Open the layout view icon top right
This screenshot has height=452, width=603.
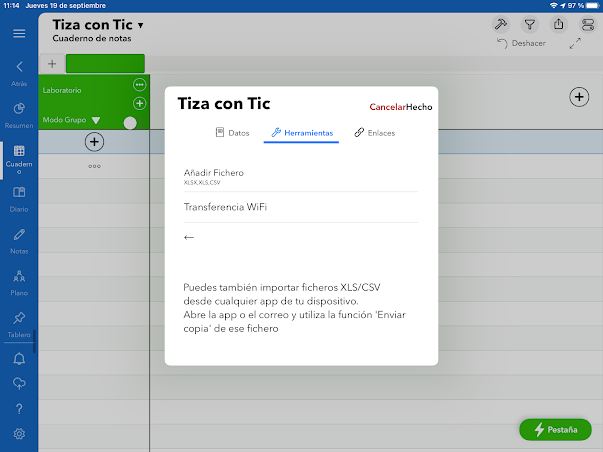coord(588,25)
